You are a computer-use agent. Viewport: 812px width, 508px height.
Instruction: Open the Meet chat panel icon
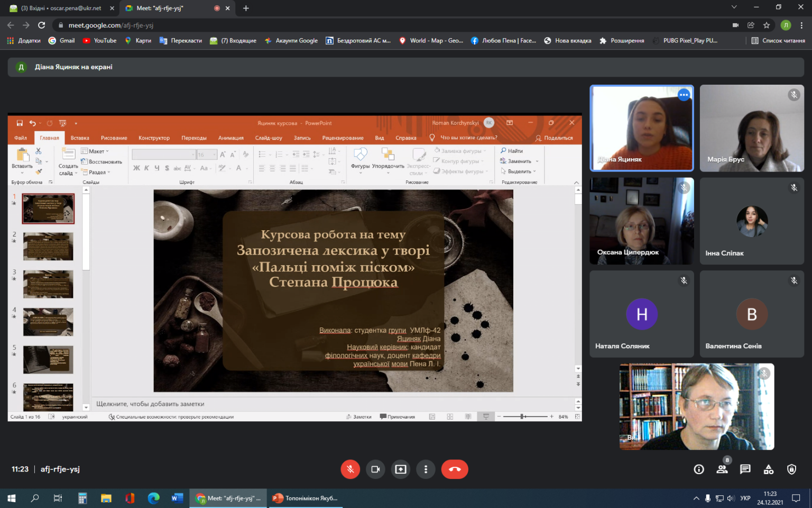[745, 469]
